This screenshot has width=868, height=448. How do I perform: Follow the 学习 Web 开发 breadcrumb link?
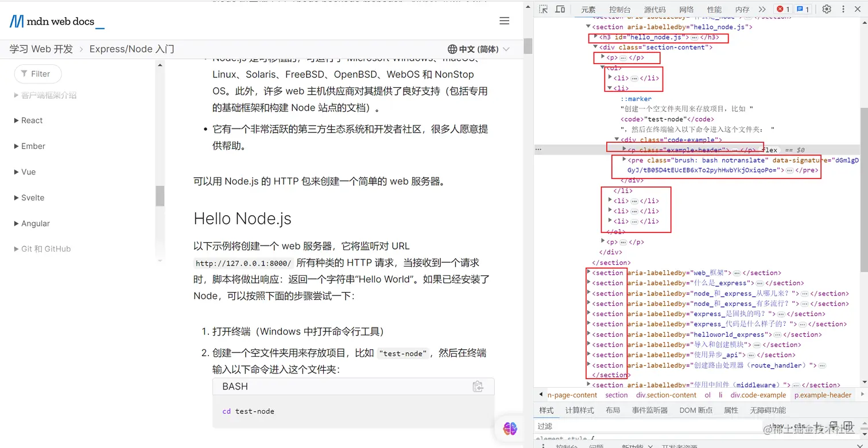coord(41,49)
